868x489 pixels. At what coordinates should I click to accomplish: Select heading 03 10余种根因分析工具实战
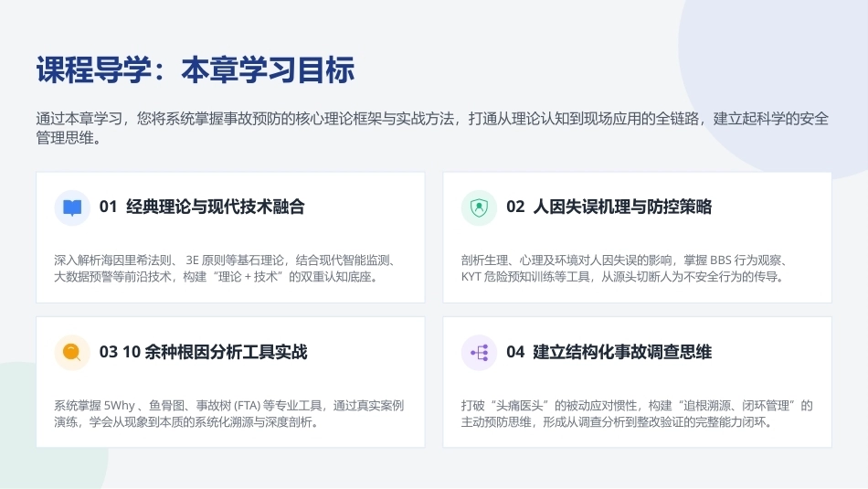[203, 352]
